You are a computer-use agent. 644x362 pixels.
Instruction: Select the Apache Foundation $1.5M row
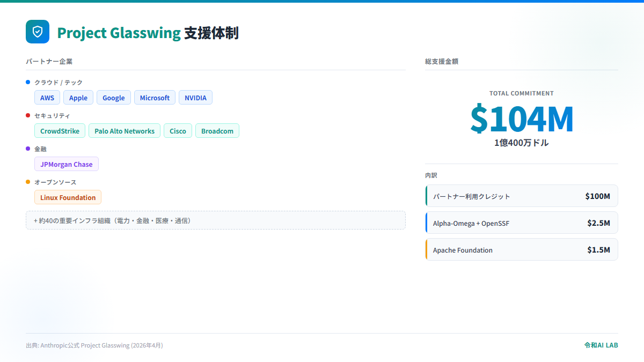point(522,249)
